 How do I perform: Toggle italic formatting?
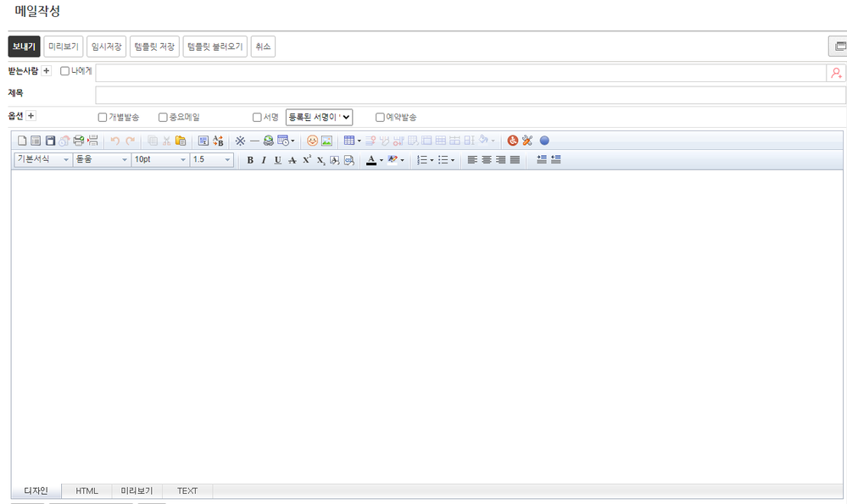[x=264, y=160]
